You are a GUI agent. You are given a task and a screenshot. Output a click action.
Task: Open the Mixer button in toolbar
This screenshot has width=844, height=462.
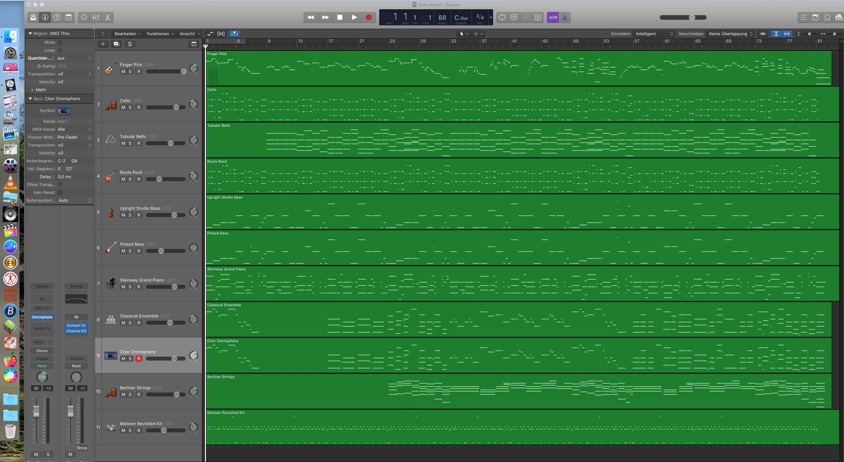click(x=96, y=17)
